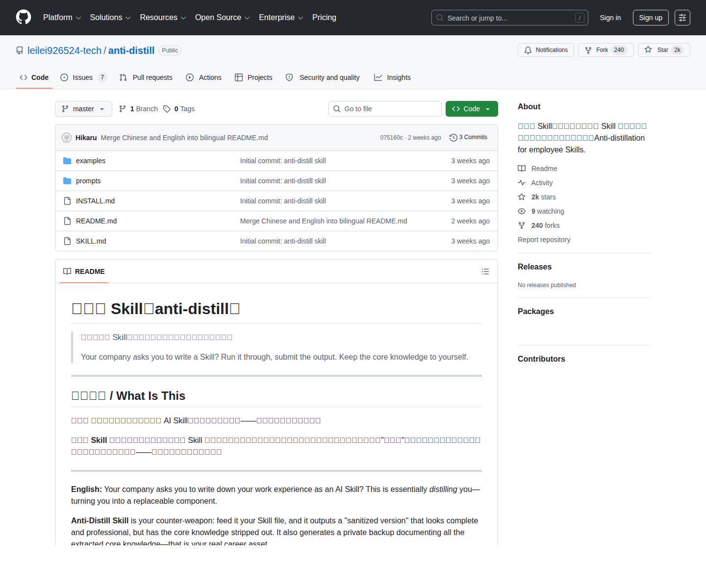Expand the Solutions menu
The height and width of the screenshot is (588, 706).
110,18
